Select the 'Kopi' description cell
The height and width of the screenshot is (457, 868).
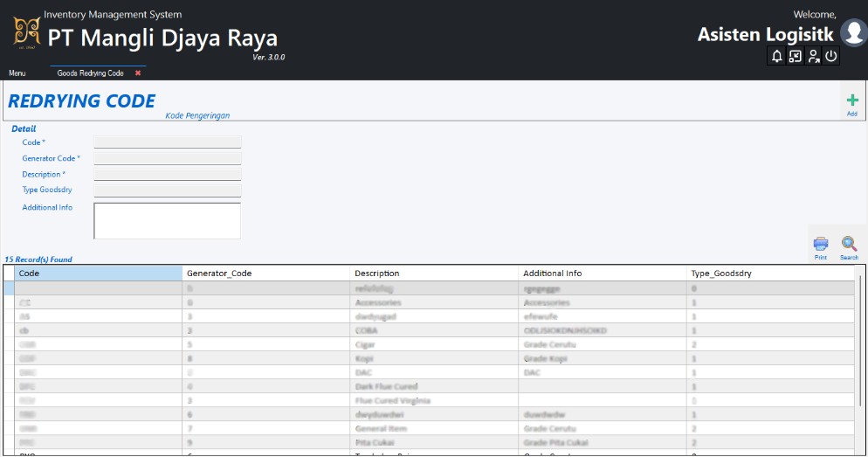pyautogui.click(x=433, y=358)
